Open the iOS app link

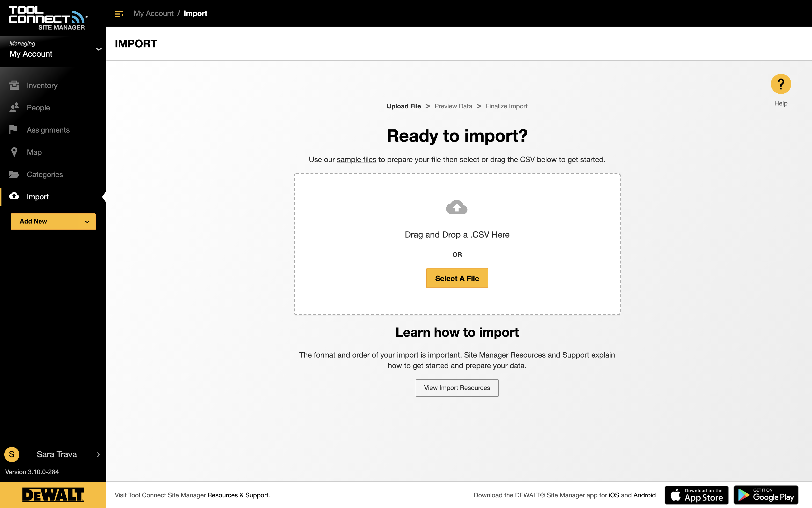click(x=614, y=495)
